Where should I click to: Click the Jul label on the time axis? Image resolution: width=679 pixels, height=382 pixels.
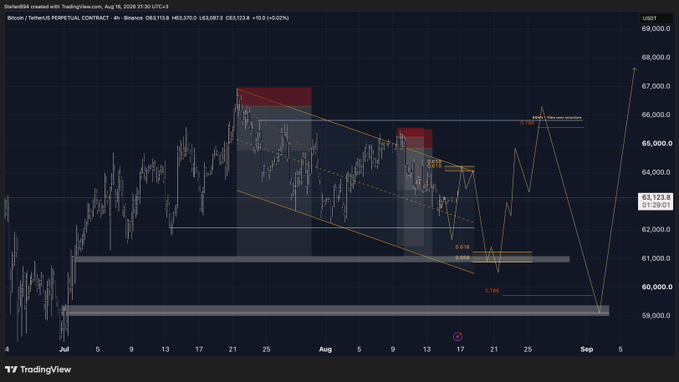(x=64, y=350)
